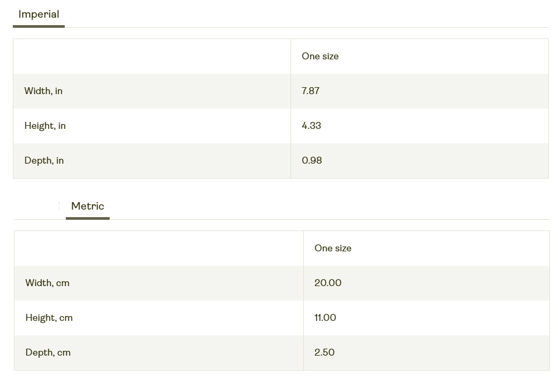Click the 20.00 width value
Screen dimensions: 558x392
pos(328,283)
